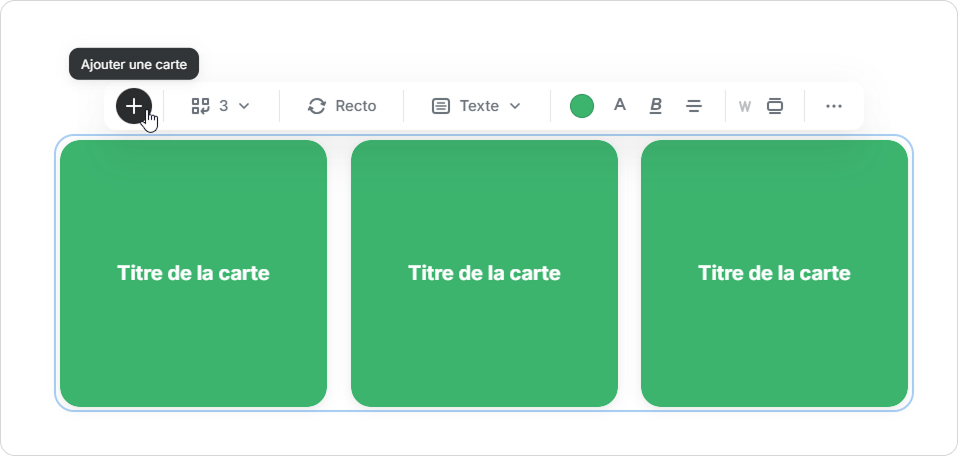
Task: Open the Texte dropdown chevron
Action: pos(516,106)
